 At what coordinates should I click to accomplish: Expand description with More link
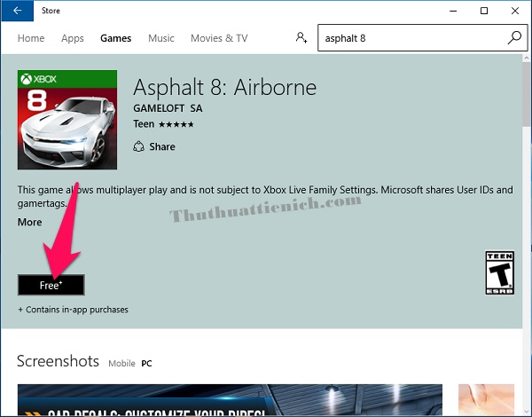click(29, 222)
